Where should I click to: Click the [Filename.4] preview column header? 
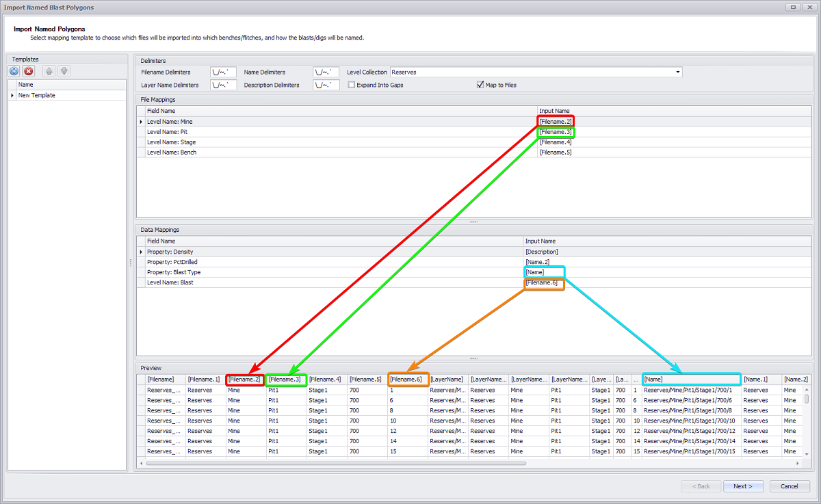pos(325,379)
